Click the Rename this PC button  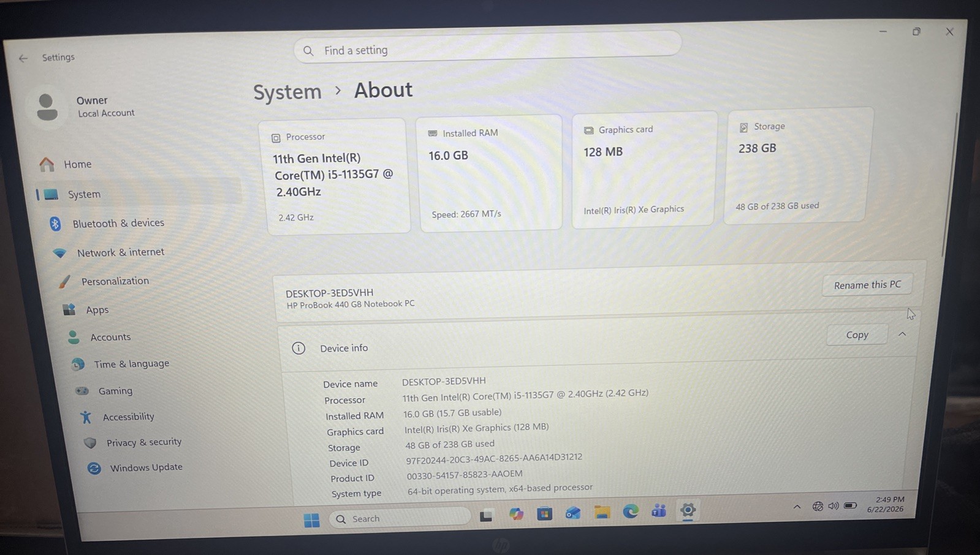tap(867, 285)
